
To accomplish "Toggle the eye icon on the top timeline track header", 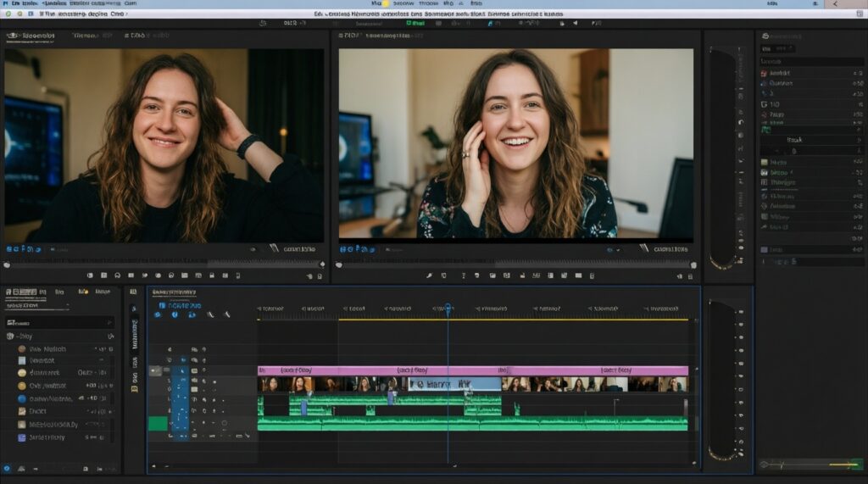I will (194, 348).
